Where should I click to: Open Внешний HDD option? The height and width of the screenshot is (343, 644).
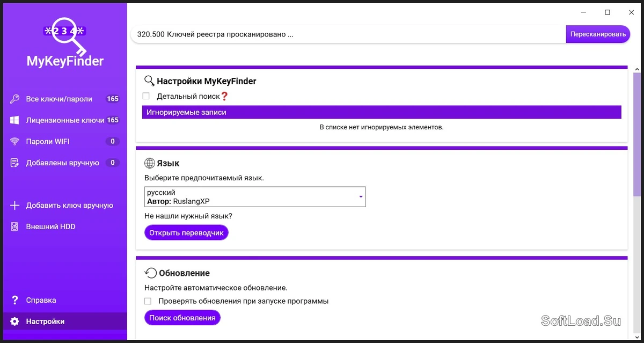click(65, 227)
